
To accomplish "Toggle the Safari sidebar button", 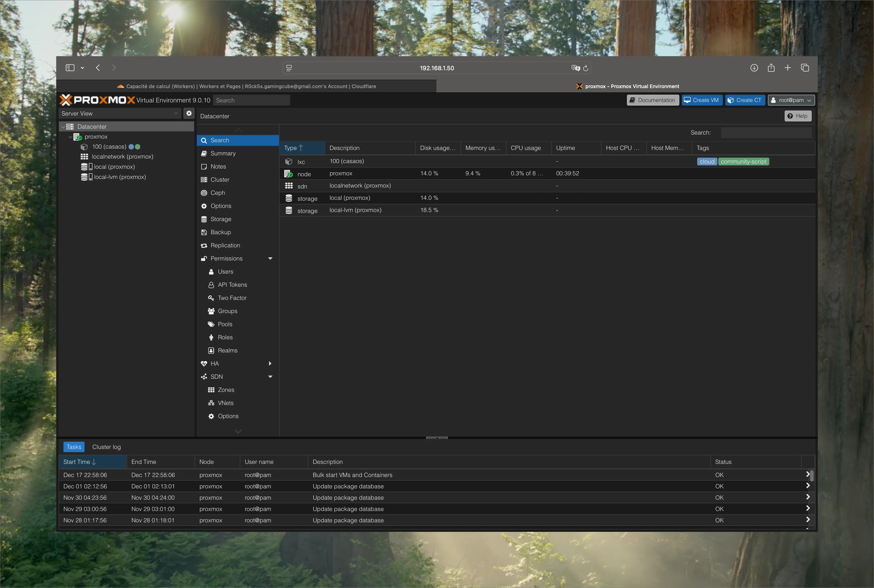I will [70, 68].
